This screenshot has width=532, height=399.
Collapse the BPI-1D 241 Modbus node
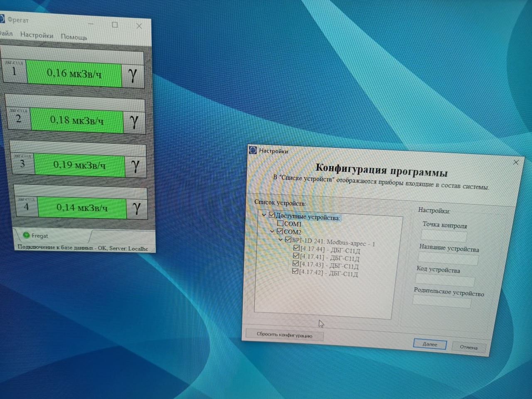pyautogui.click(x=281, y=240)
